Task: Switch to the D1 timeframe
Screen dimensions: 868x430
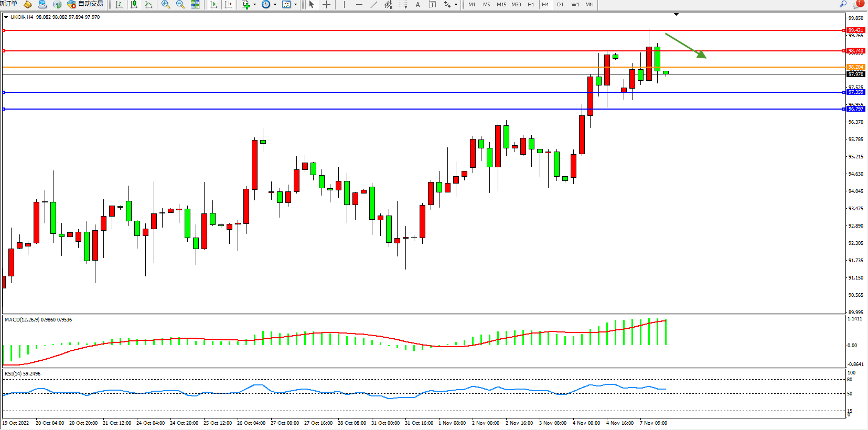Action: pos(560,4)
